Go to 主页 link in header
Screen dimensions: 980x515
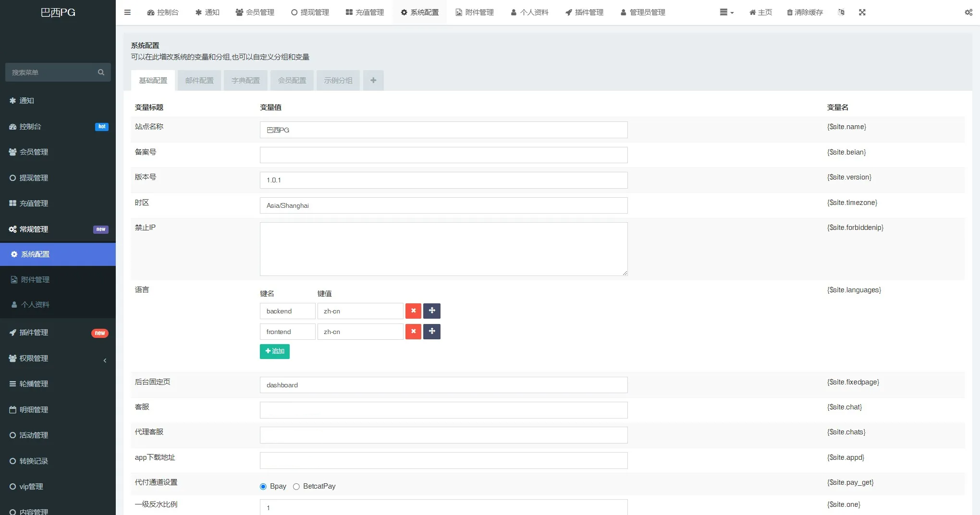click(x=760, y=12)
